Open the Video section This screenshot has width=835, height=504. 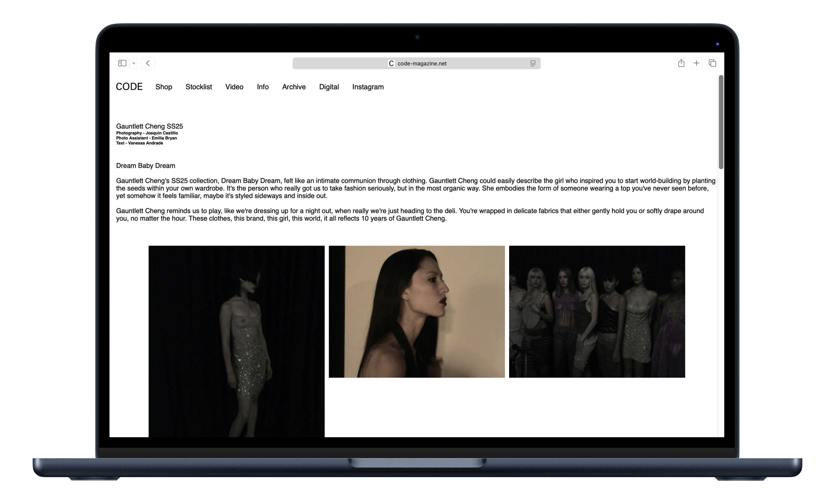[x=234, y=87]
